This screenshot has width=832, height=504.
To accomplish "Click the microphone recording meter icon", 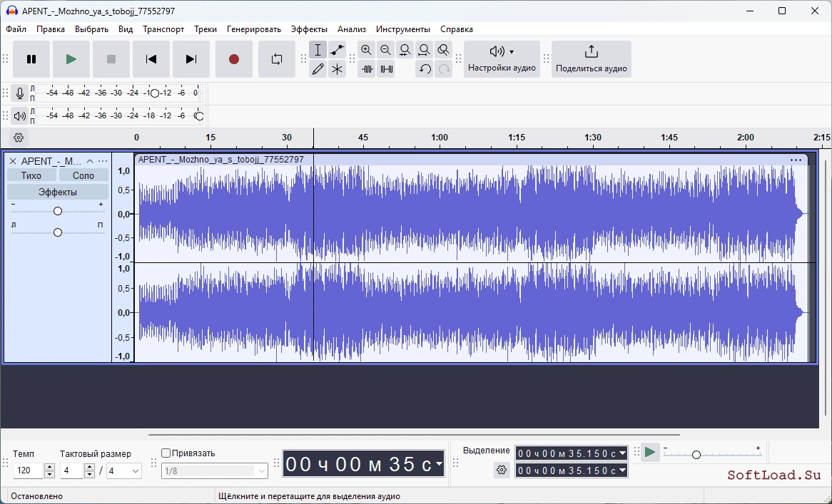I will [20, 93].
